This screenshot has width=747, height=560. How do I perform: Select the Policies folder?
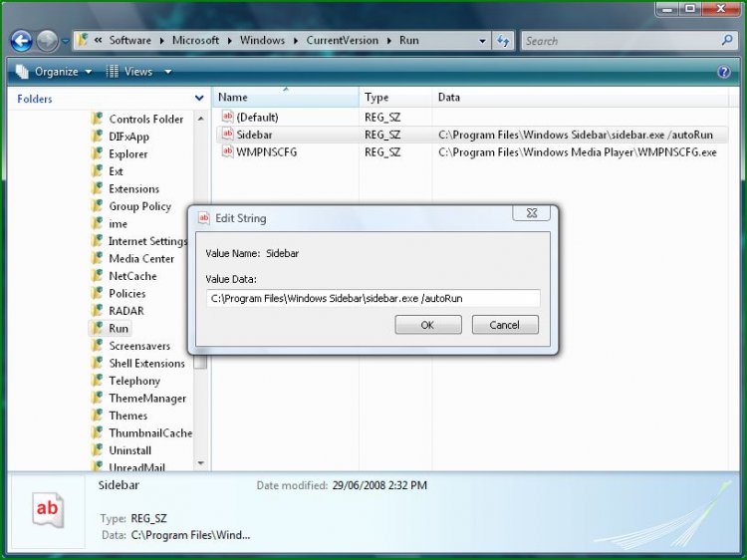pos(126,294)
